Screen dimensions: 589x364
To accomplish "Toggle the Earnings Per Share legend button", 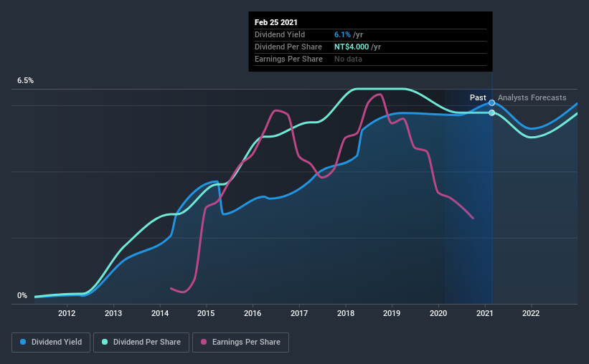I will [x=241, y=343].
